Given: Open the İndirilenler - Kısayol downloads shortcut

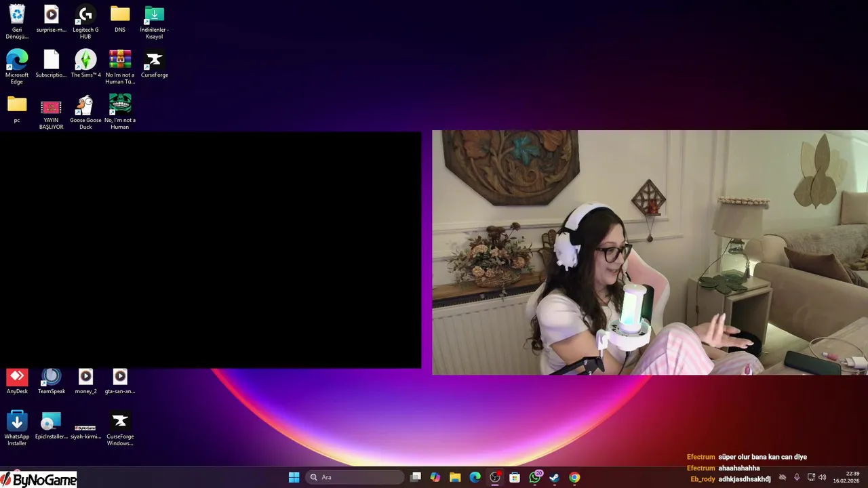Looking at the screenshot, I should tap(154, 22).
